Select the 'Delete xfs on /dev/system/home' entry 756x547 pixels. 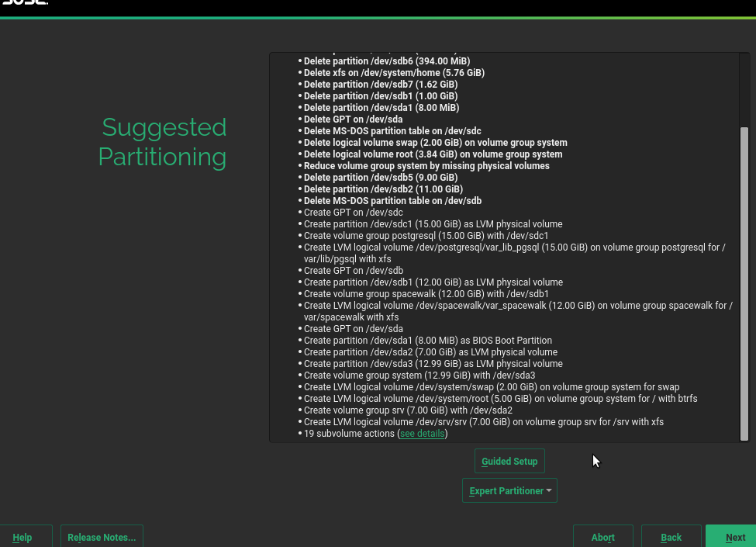point(394,73)
